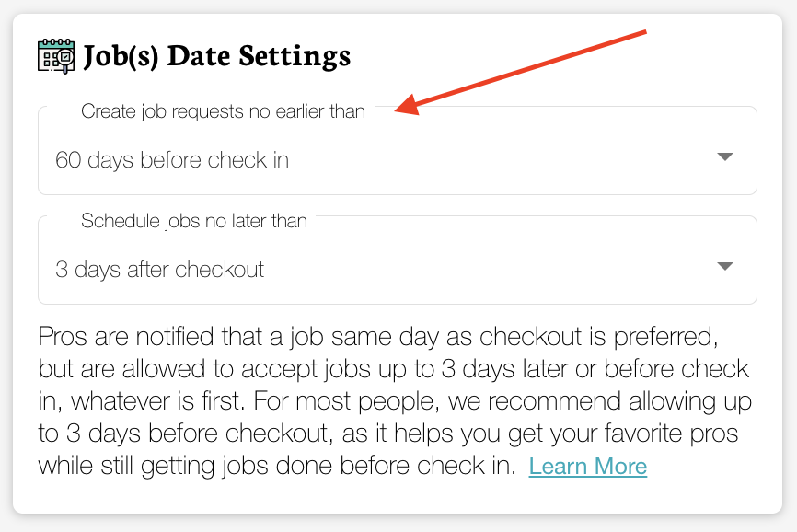
Task: Click the arrow next to 60 days before check in
Action: (x=725, y=157)
